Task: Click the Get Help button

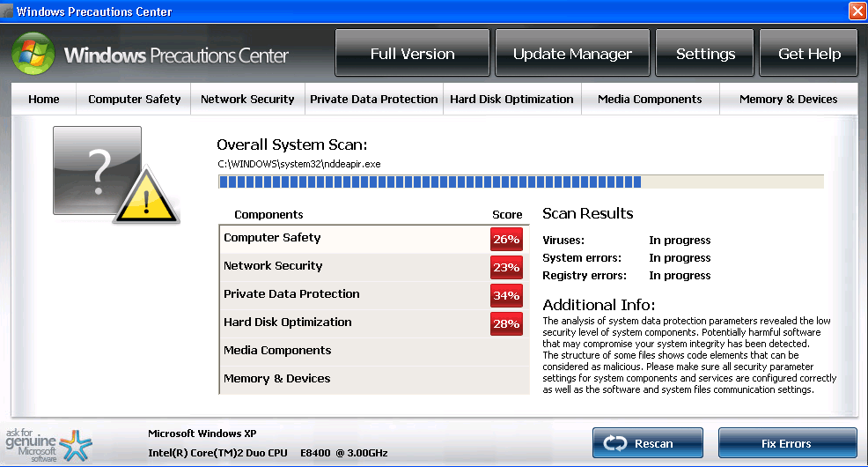Action: pyautogui.click(x=809, y=54)
